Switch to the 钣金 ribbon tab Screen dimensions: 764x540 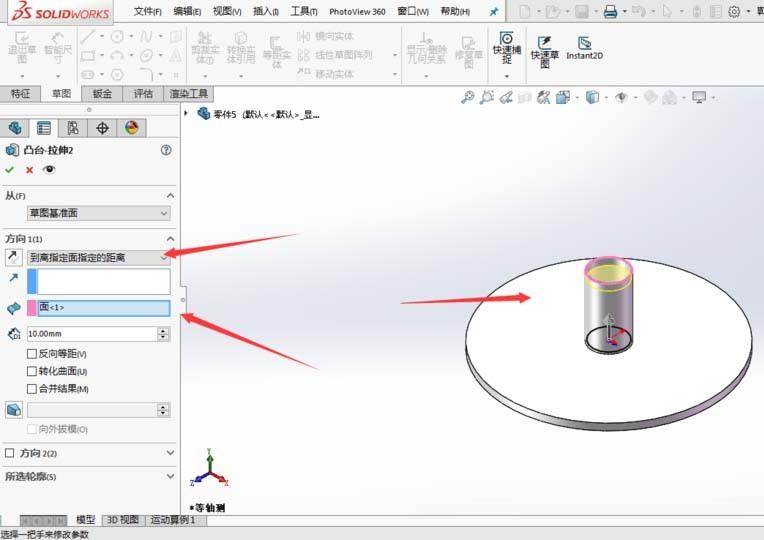[x=102, y=94]
